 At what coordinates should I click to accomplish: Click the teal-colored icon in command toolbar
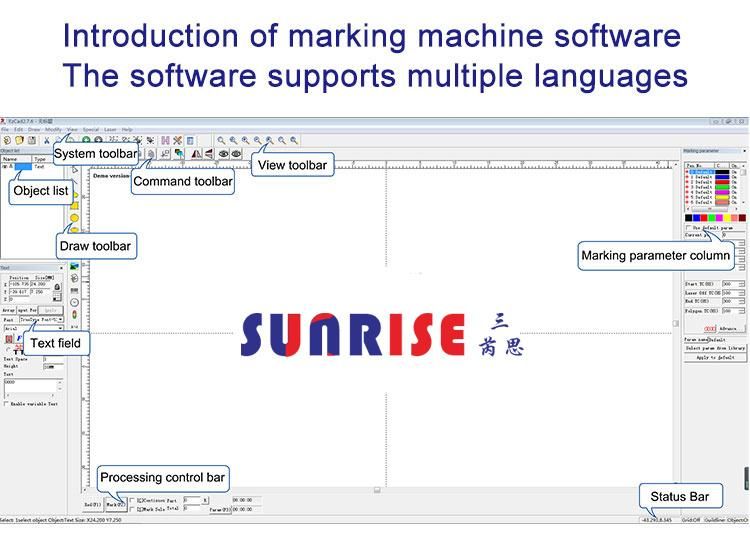[179, 154]
